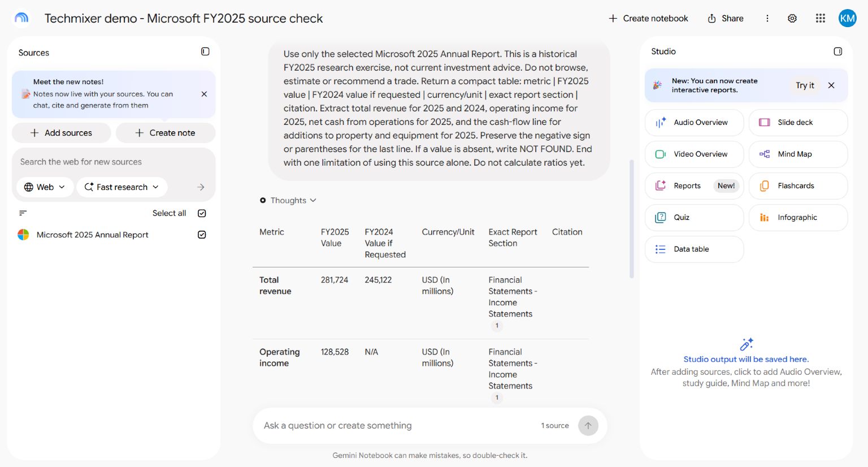The width and height of the screenshot is (868, 467).
Task: Click citation 1 in Operating income row
Action: 497,397
